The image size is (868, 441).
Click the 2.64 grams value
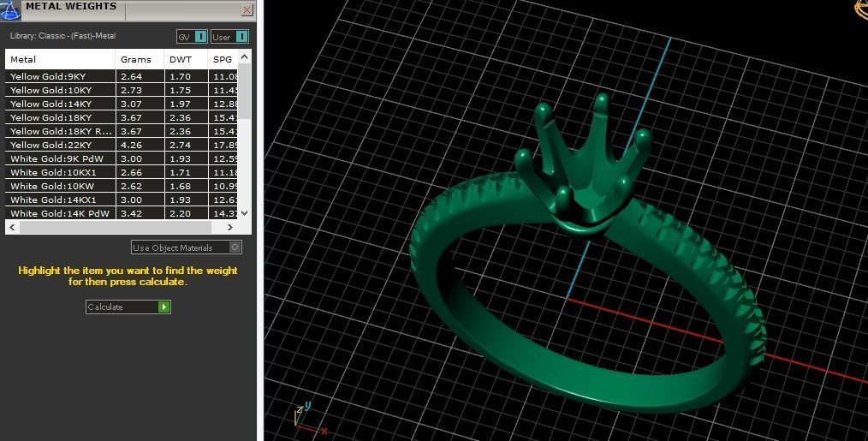[x=131, y=76]
